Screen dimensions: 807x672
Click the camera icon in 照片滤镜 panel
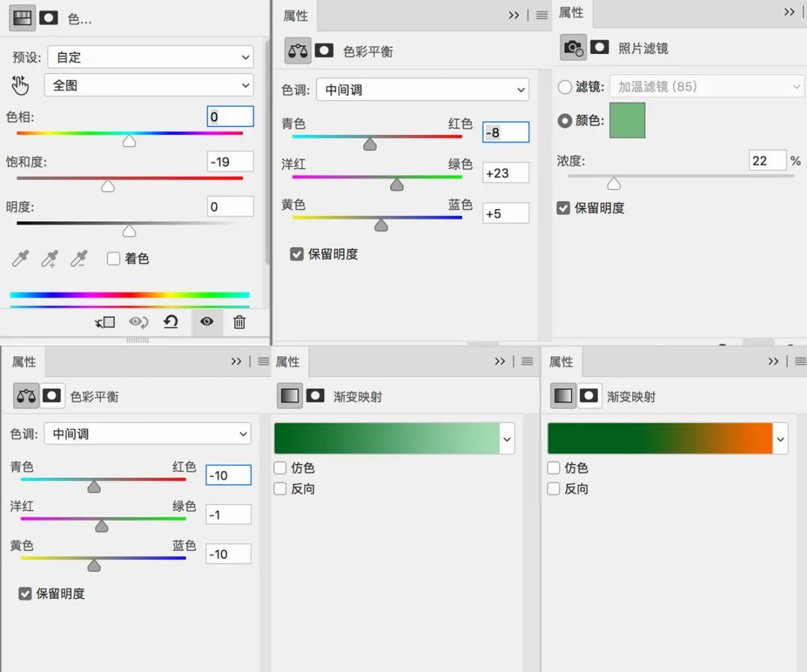[x=574, y=48]
